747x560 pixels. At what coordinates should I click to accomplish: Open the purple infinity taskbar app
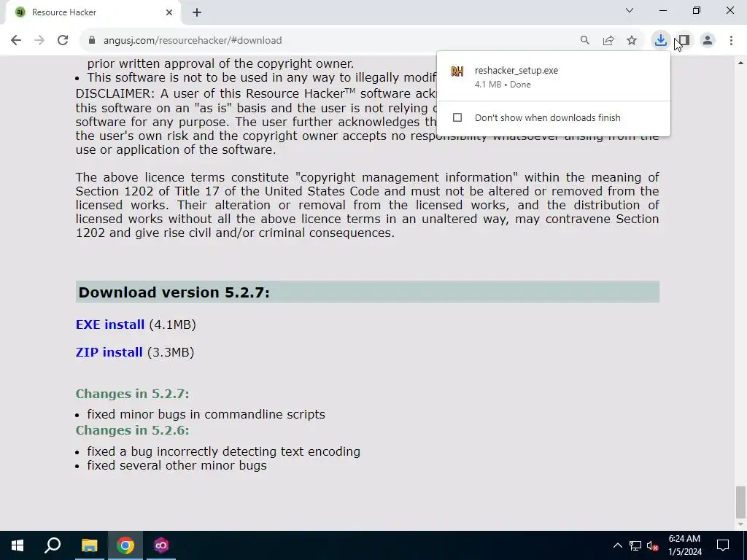(x=161, y=545)
